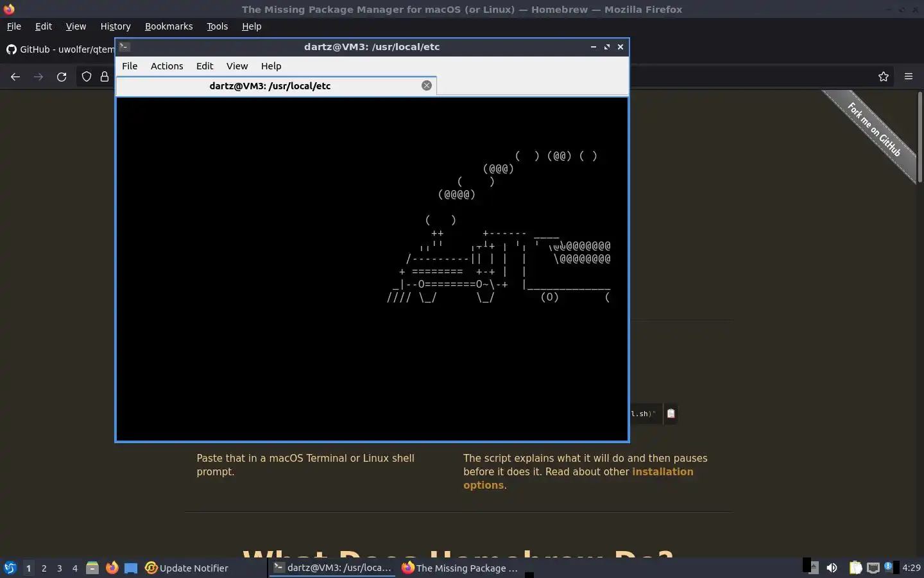The image size is (924, 578).
Task: Open tracking protection shield icon
Action: [x=86, y=76]
